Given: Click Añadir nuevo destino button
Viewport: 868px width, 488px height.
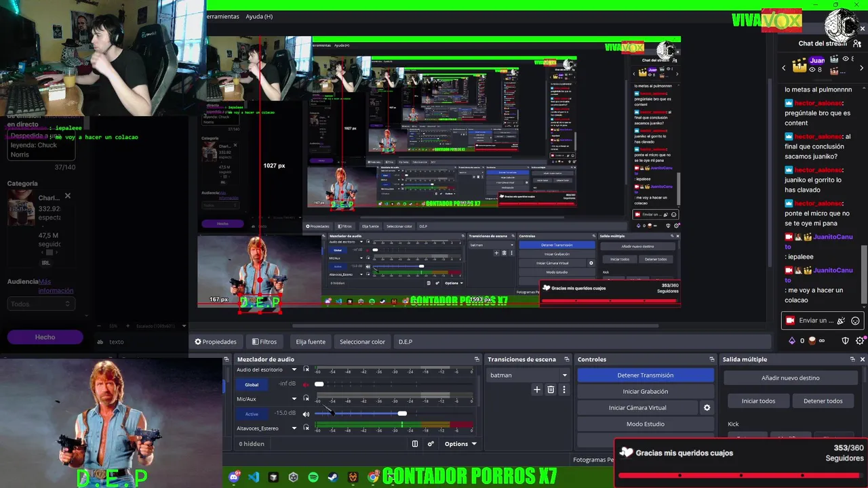Looking at the screenshot, I should pyautogui.click(x=791, y=378).
